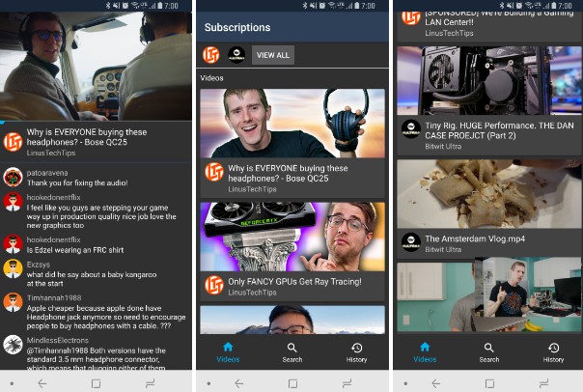Tap LinusTechTips avatar beside Bose QC25 title in middle screen

(214, 172)
